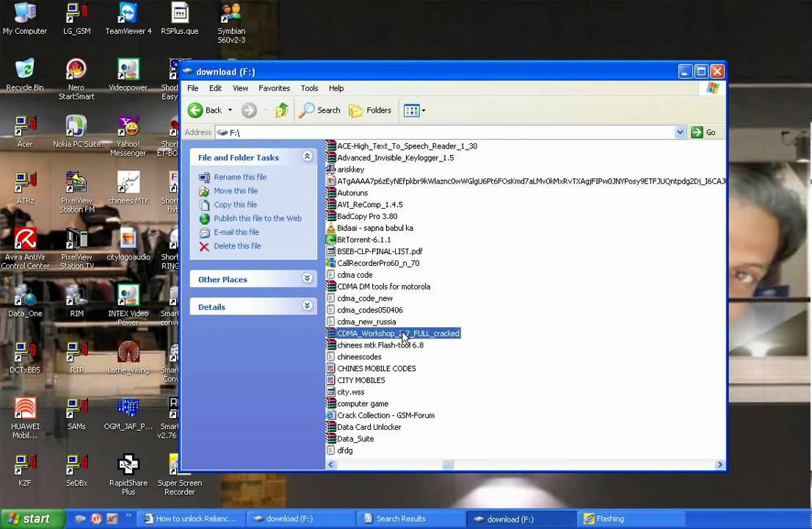Screen dimensions: 812x529
Task: Open the File menu
Action: pos(192,88)
